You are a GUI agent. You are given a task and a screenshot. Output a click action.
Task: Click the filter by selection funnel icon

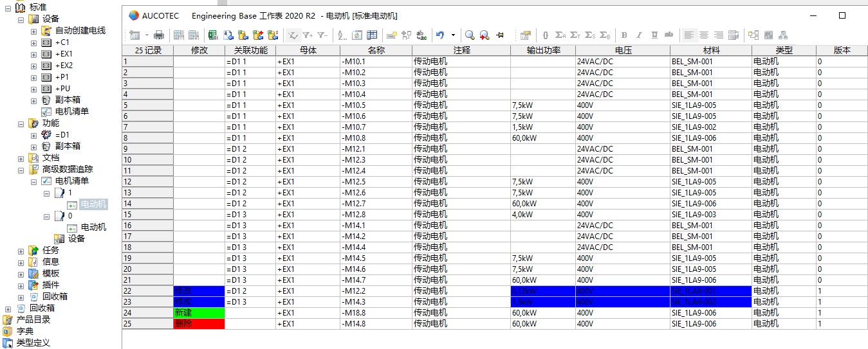(x=293, y=35)
